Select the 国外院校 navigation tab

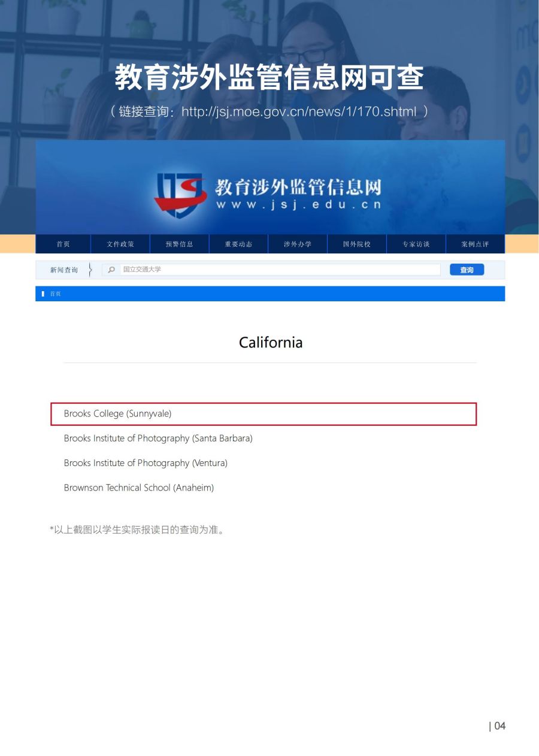click(357, 244)
